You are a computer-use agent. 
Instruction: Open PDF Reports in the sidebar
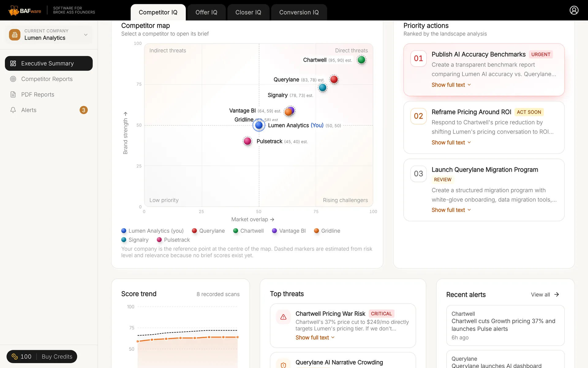pyautogui.click(x=49, y=94)
